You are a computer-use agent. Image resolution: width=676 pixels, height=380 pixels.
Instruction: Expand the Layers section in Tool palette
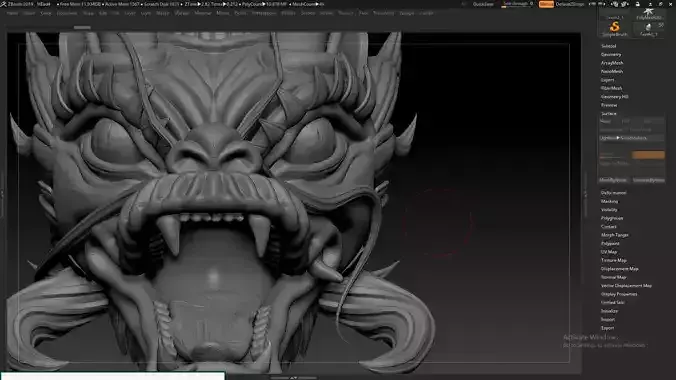pos(607,80)
